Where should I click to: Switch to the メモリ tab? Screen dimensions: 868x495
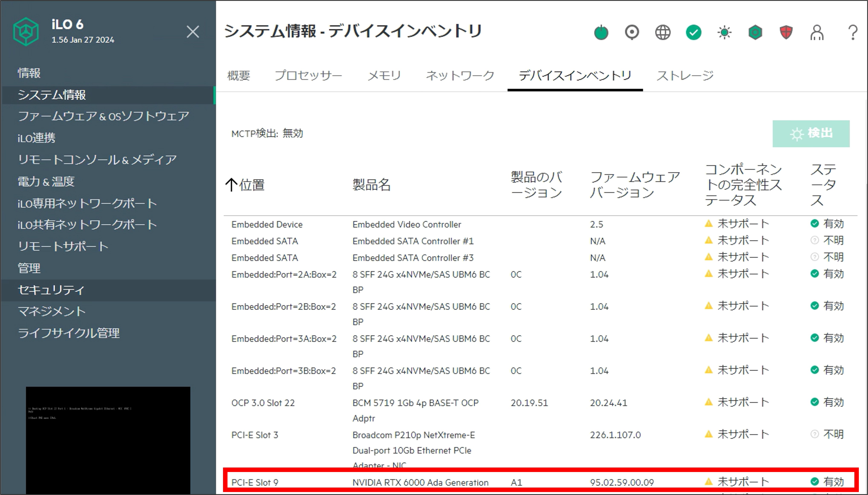pyautogui.click(x=384, y=75)
